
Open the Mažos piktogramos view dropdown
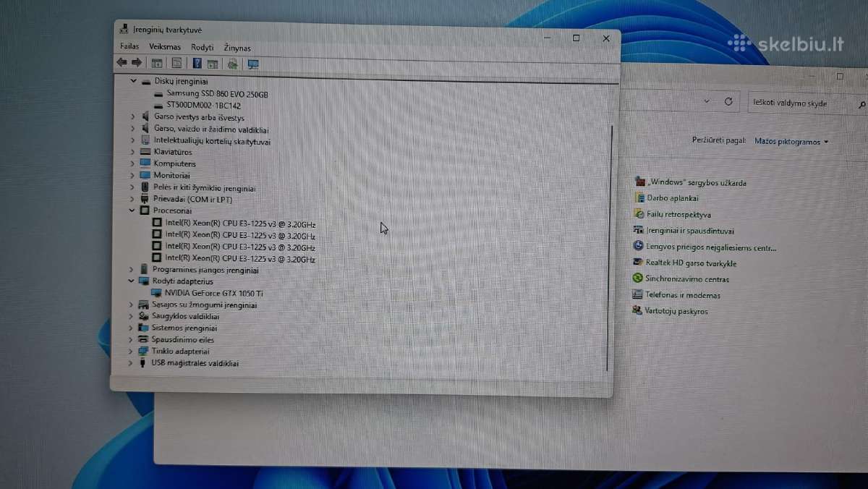pyautogui.click(x=791, y=142)
